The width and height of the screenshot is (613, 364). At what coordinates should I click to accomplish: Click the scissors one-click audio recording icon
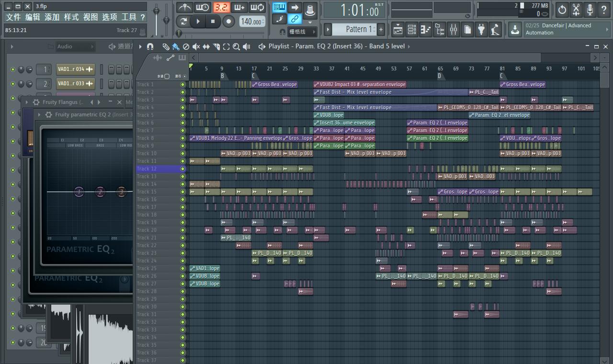coord(576,9)
